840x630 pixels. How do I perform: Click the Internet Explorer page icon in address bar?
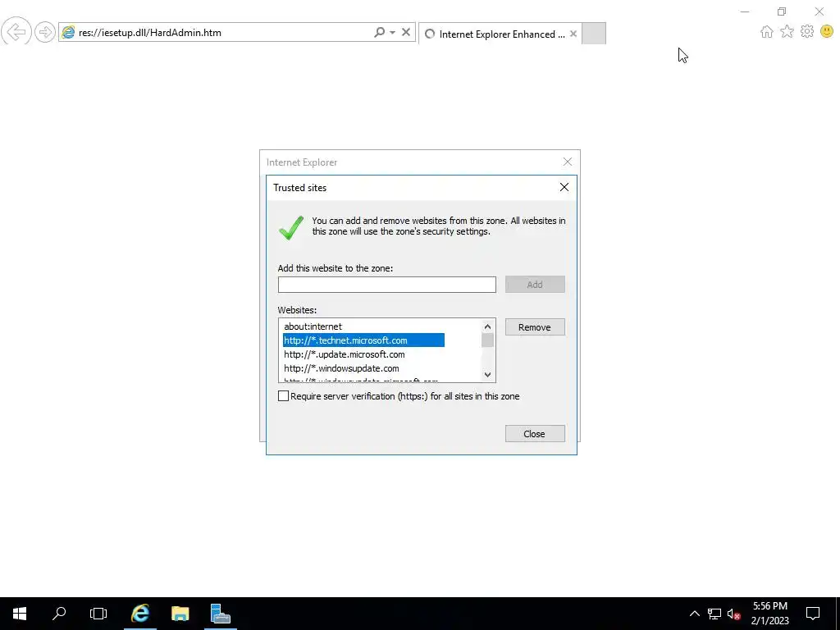tap(68, 33)
